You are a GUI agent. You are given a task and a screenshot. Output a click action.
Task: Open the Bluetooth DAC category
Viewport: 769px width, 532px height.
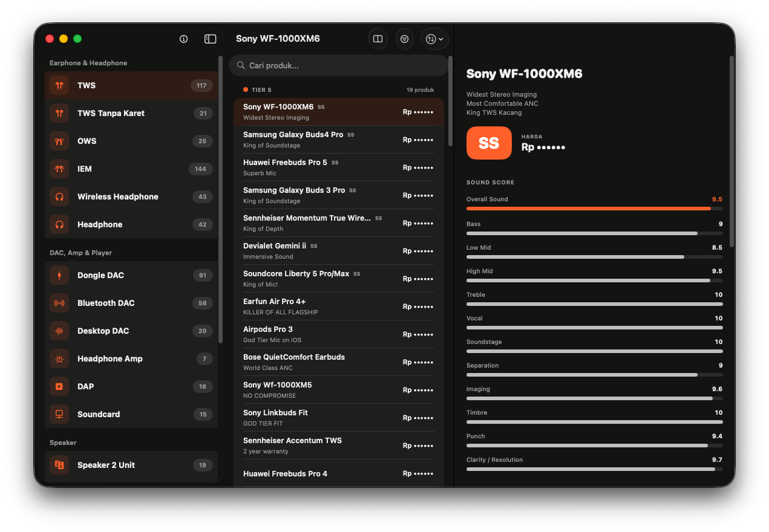[x=131, y=303]
